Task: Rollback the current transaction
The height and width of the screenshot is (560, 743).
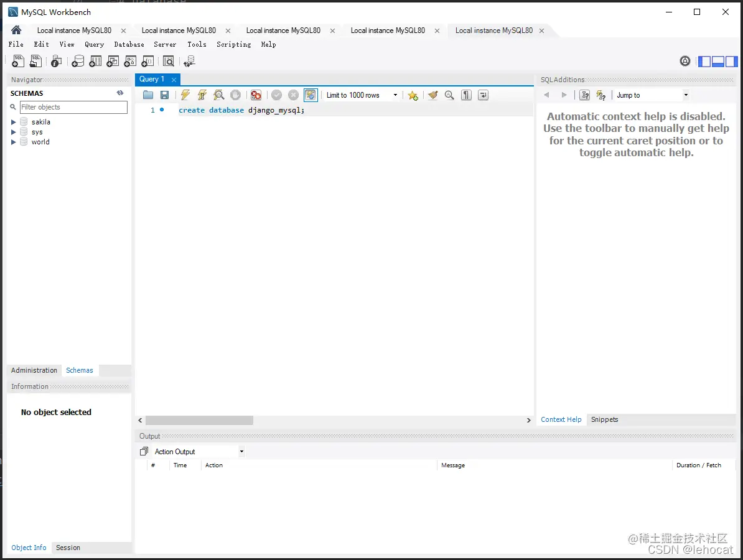Action: tap(293, 95)
